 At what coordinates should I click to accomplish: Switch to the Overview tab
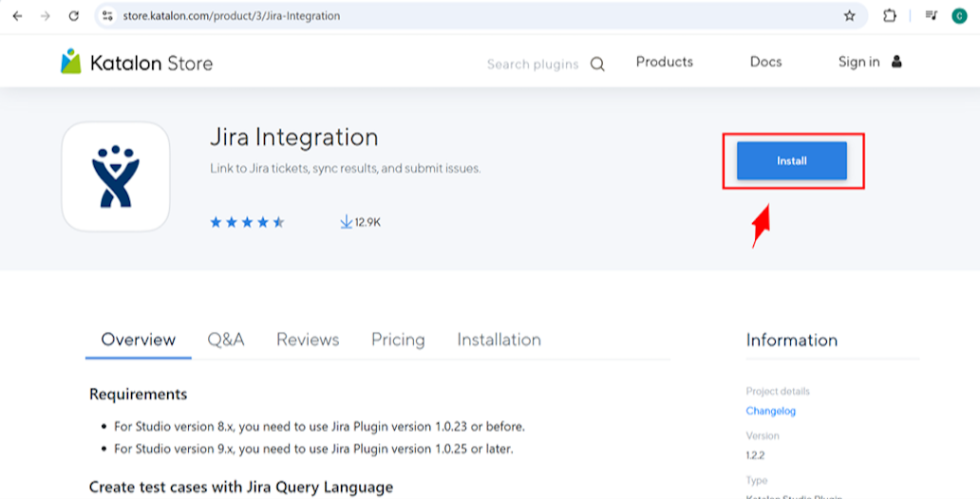[138, 340]
